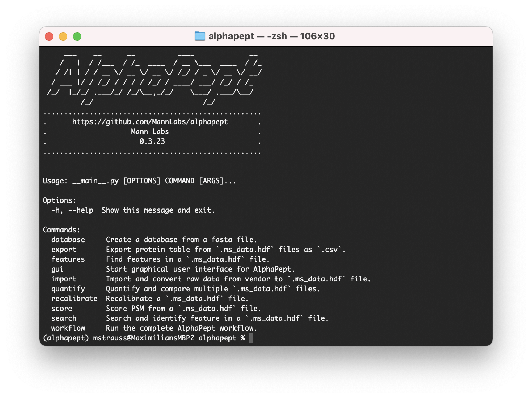Screen dimensions: 532x398
Task: Click the 'export' command name
Action: point(64,250)
